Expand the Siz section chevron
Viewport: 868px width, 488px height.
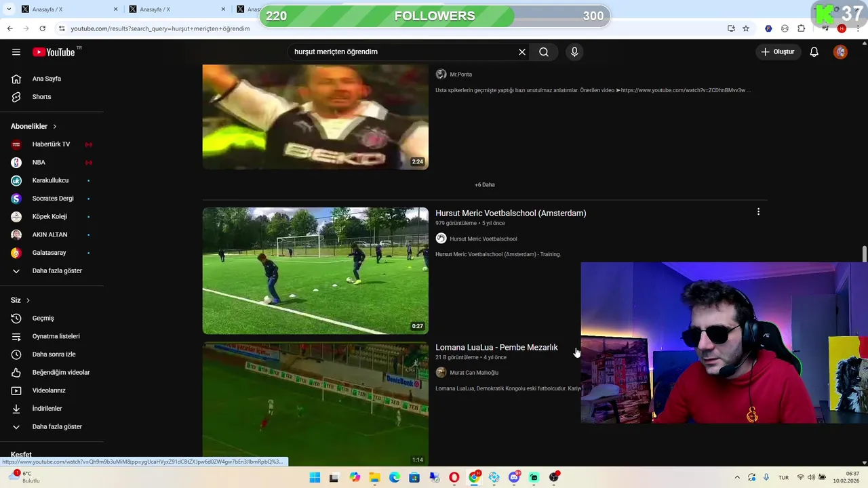pyautogui.click(x=28, y=300)
